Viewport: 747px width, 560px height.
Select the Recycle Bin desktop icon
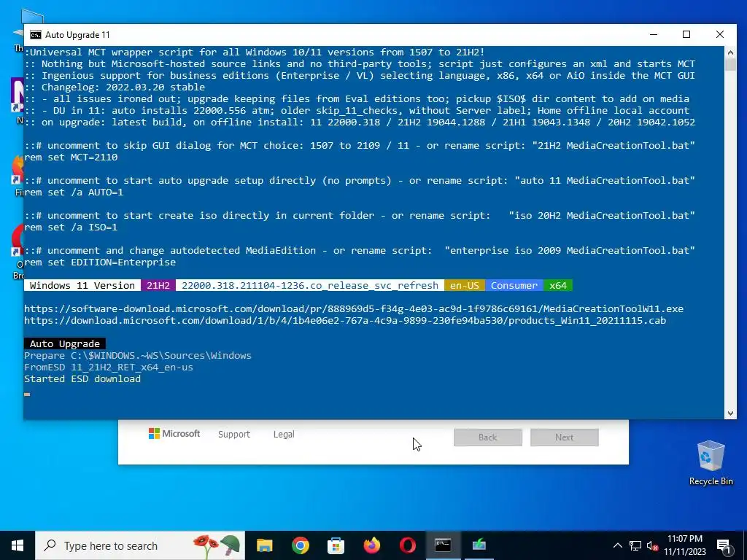pyautogui.click(x=711, y=462)
